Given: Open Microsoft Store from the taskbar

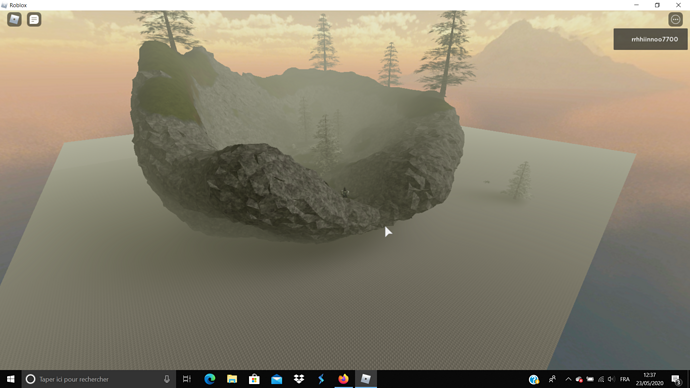Looking at the screenshot, I should click(x=254, y=379).
